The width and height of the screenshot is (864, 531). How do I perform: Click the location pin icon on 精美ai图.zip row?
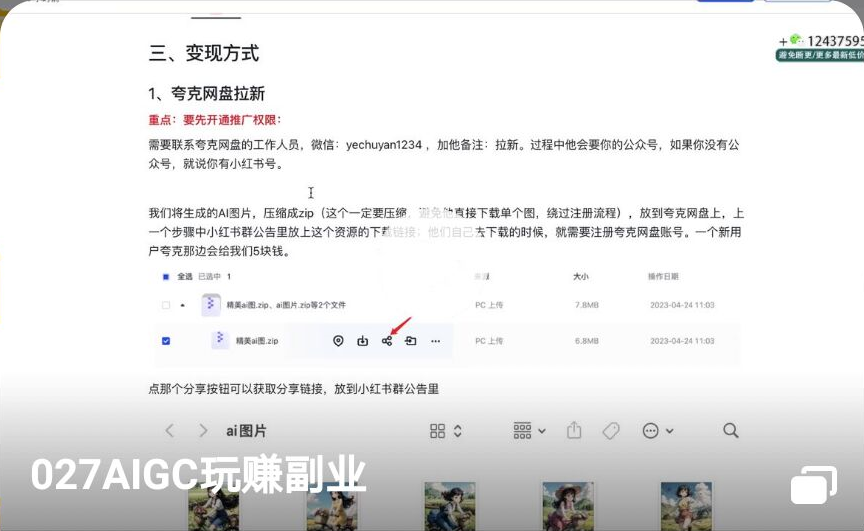point(338,341)
